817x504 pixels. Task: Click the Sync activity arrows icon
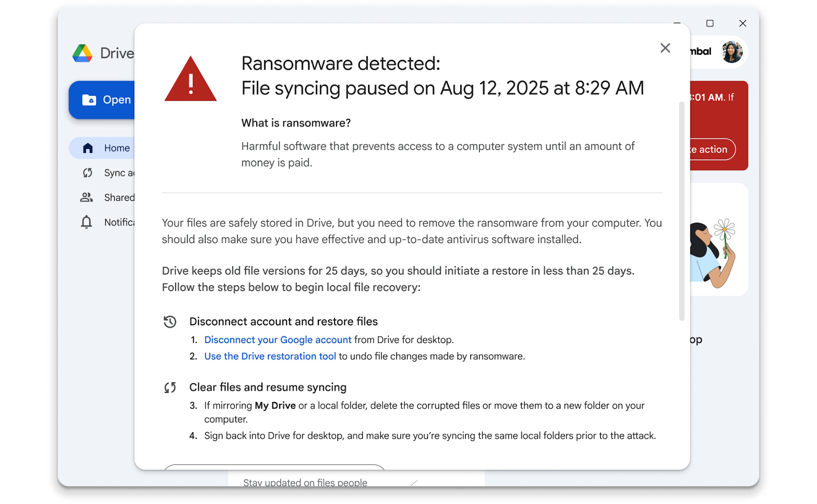(x=88, y=173)
